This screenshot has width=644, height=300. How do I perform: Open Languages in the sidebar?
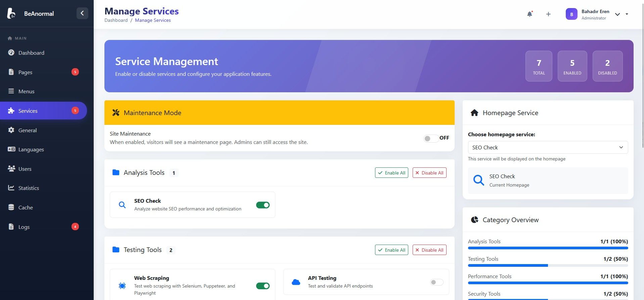click(x=44, y=149)
